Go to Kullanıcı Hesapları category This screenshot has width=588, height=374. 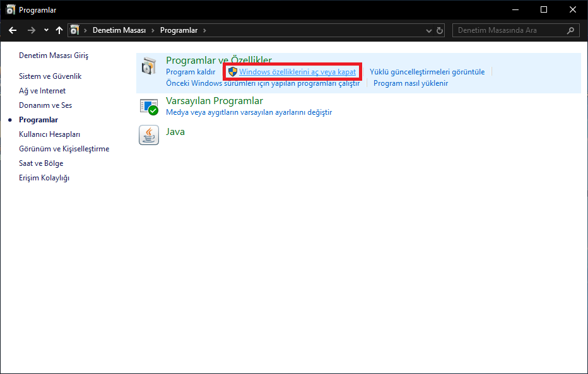pos(49,134)
